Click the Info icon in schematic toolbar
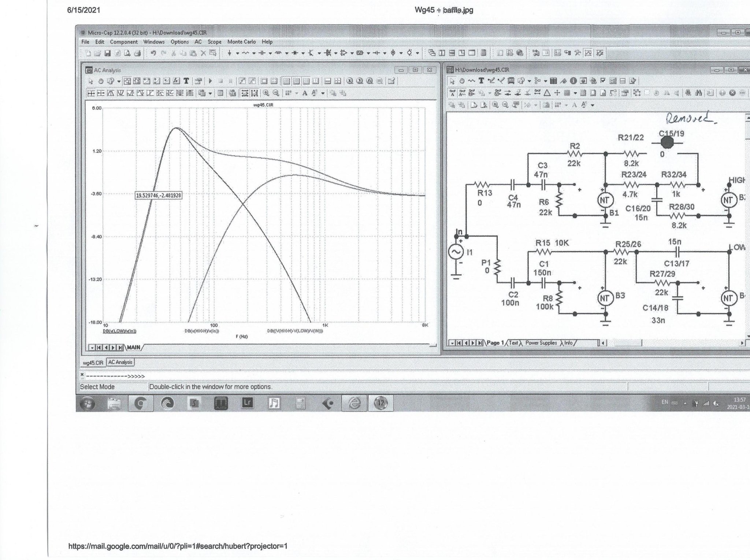The height and width of the screenshot is (560, 750). click(573, 81)
